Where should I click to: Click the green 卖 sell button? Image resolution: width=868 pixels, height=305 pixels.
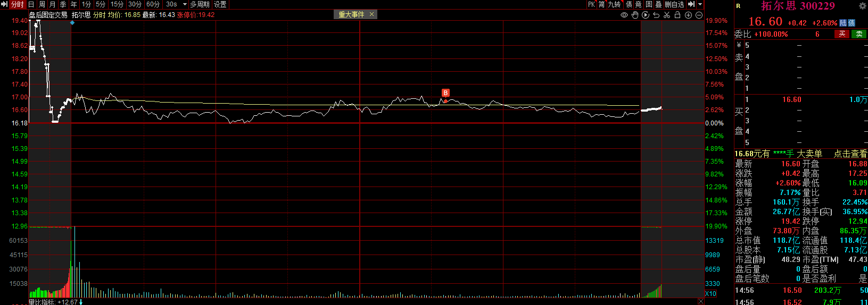point(859,34)
